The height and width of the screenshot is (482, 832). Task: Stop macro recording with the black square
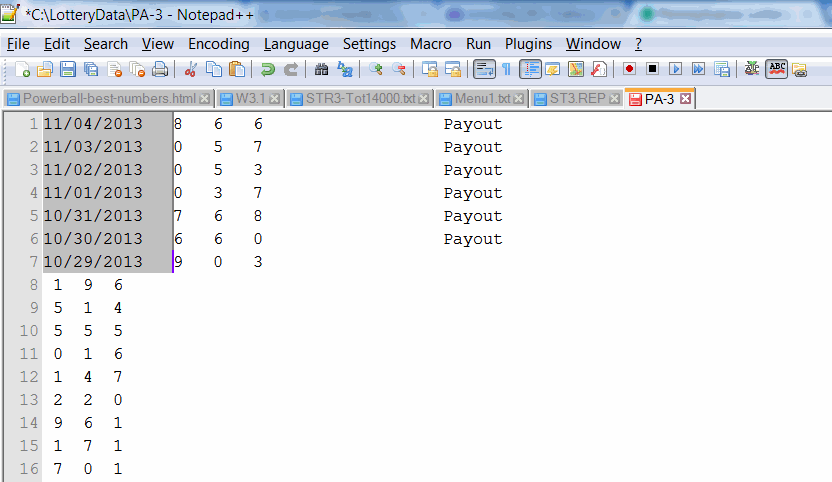click(x=653, y=69)
